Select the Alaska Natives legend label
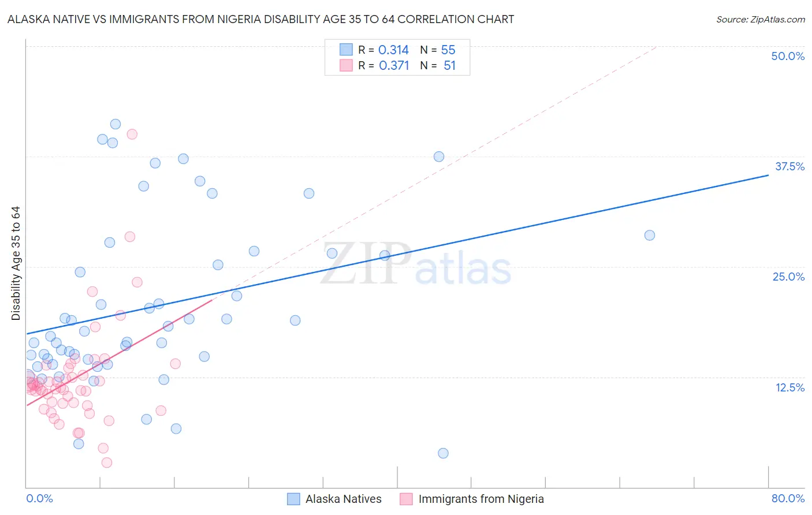Image resolution: width=812 pixels, height=515 pixels. (344, 499)
